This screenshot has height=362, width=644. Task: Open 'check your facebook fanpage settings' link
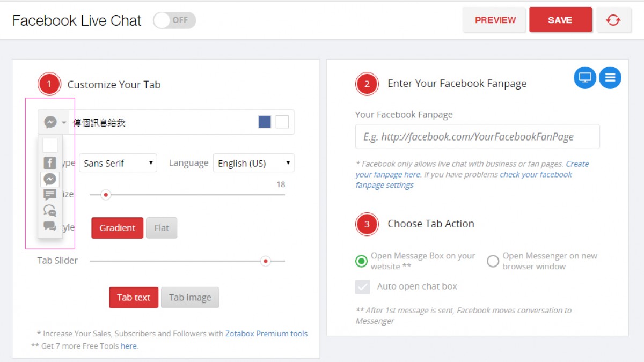tap(464, 180)
